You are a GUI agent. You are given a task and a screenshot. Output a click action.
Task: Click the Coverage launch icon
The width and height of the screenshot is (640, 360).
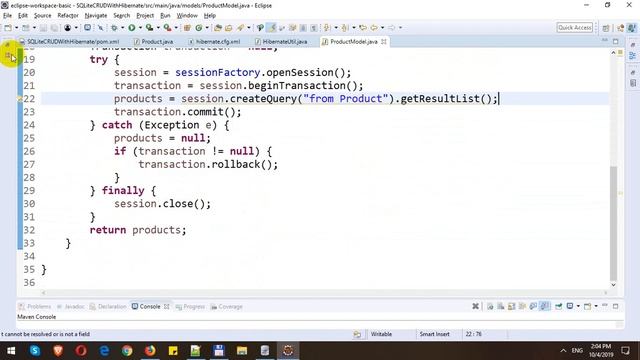pyautogui.click(x=149, y=28)
